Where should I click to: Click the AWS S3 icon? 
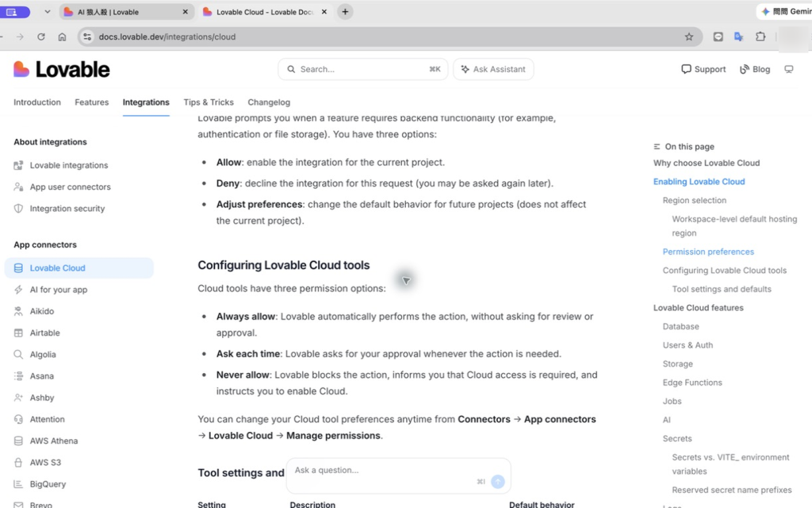coord(18,463)
